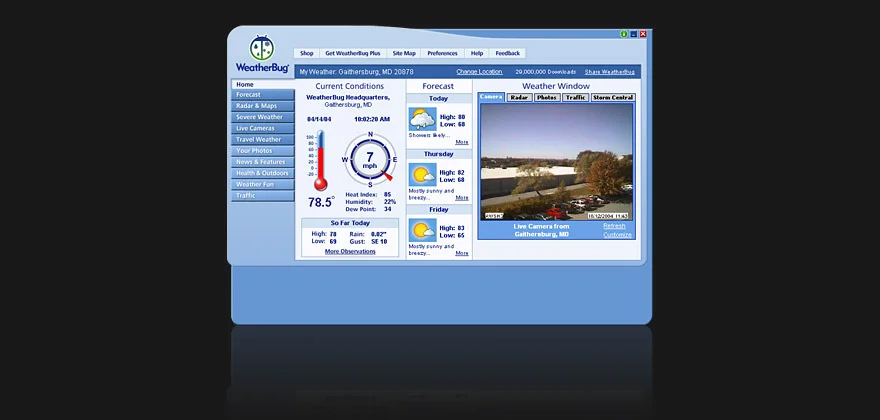Switch to the Radar tab

point(520,98)
